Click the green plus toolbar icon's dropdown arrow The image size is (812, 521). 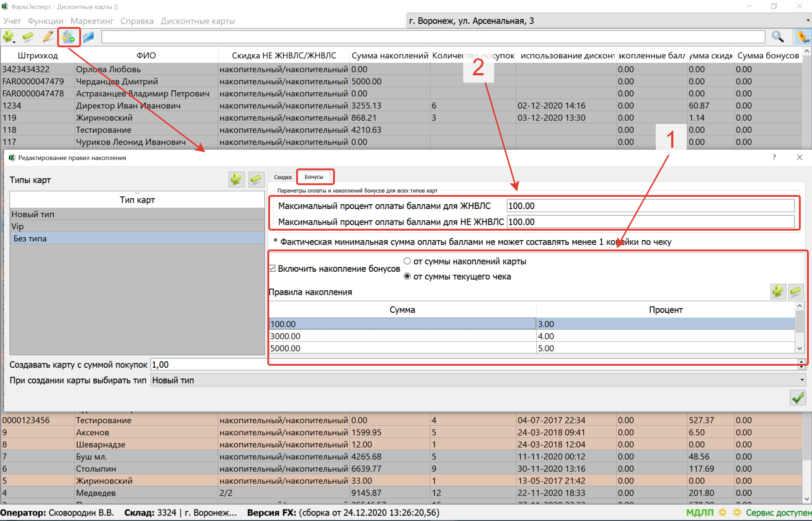[x=14, y=42]
